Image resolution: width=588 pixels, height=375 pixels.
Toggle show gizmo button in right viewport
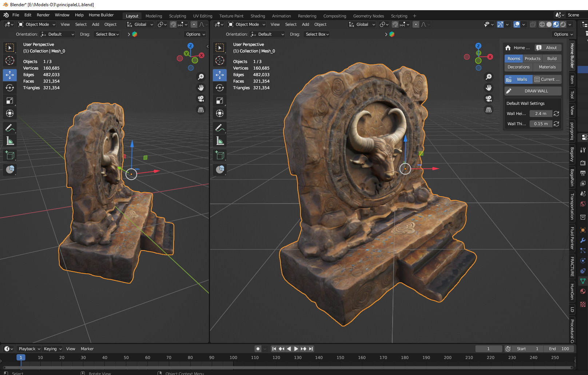tap(500, 24)
